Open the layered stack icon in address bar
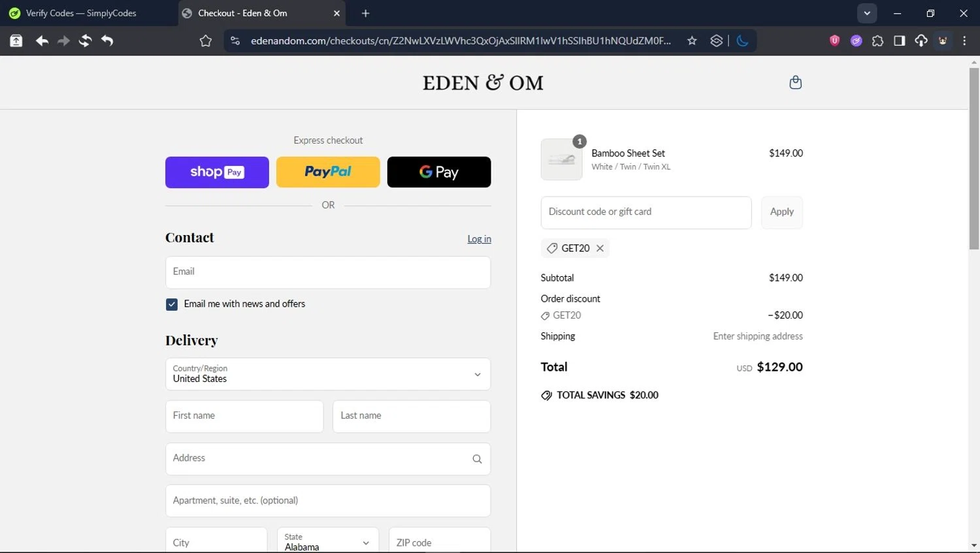980x553 pixels. [x=716, y=40]
